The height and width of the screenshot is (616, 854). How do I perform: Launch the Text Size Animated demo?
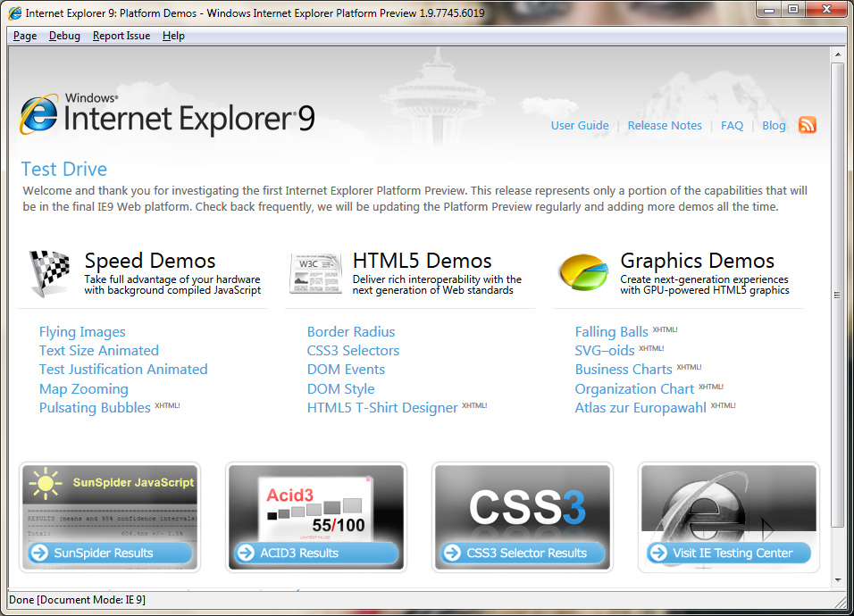(99, 351)
